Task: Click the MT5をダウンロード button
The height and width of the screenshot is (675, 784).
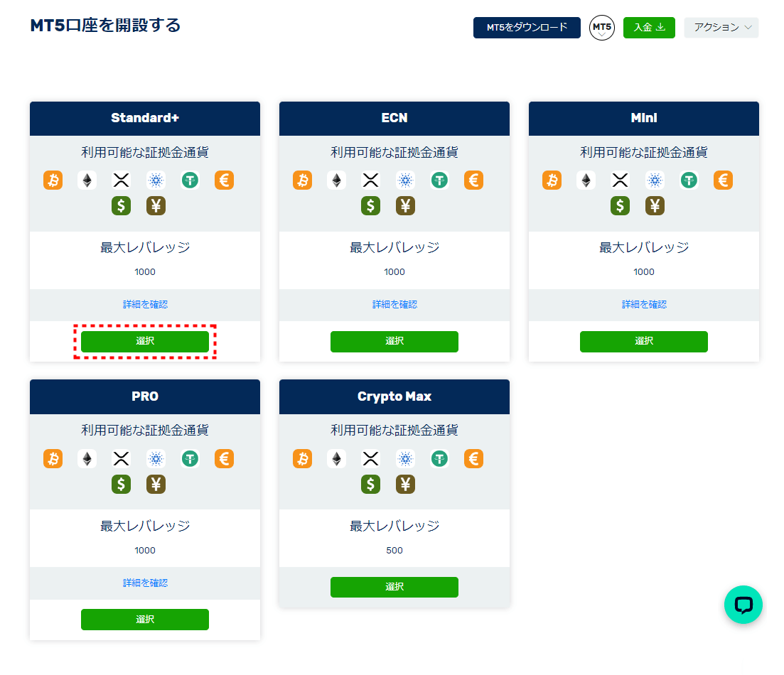Action: coord(527,28)
